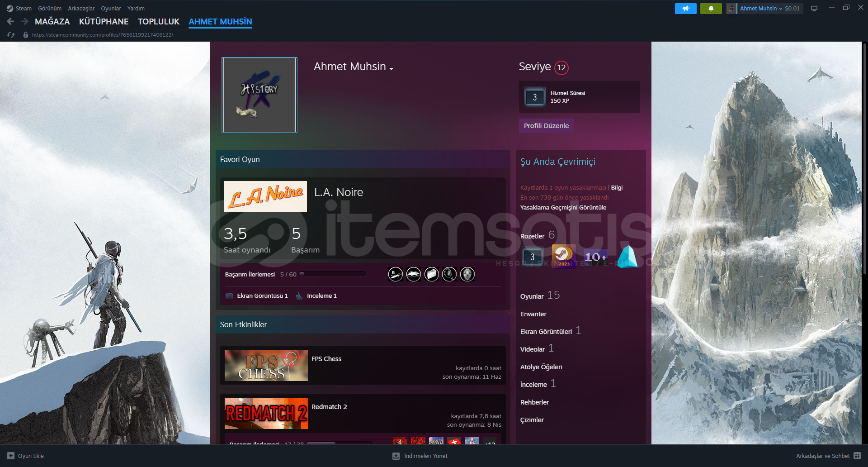Open the Çizimler link
The width and height of the screenshot is (868, 467).
tap(532, 420)
